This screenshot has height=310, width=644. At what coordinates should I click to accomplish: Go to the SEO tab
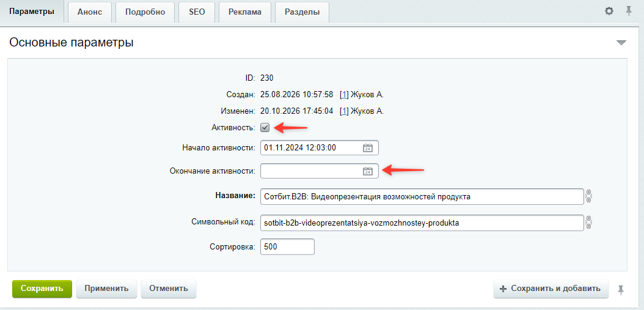(x=197, y=12)
